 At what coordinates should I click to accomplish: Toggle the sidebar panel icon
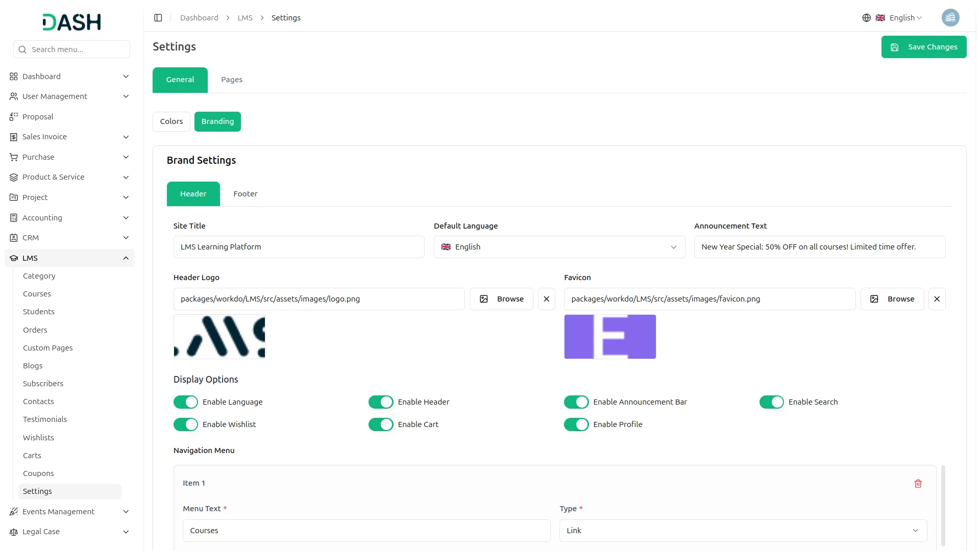click(158, 18)
